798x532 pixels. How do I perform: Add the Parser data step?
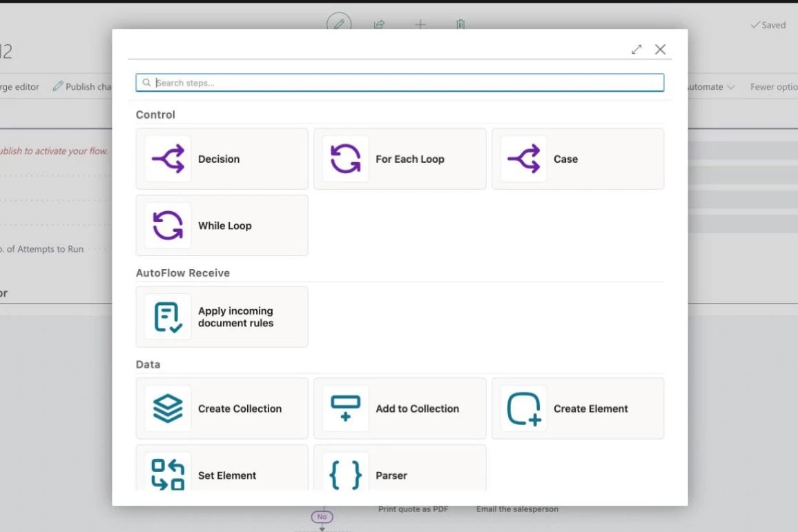(x=400, y=468)
